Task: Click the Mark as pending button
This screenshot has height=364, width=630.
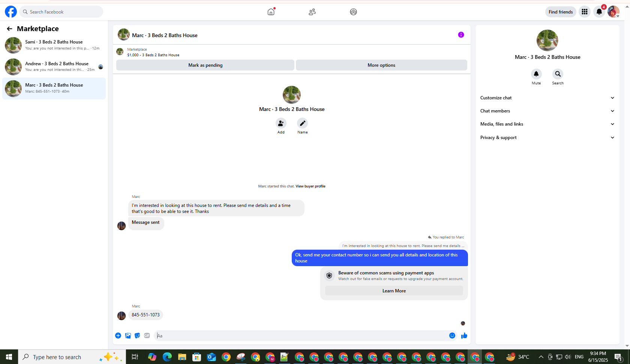Action: [x=205, y=65]
